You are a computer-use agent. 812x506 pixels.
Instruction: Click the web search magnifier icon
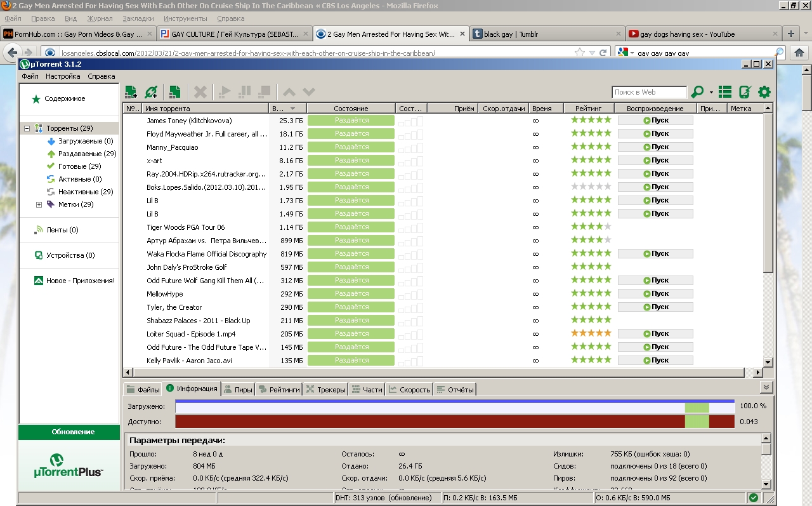point(697,92)
